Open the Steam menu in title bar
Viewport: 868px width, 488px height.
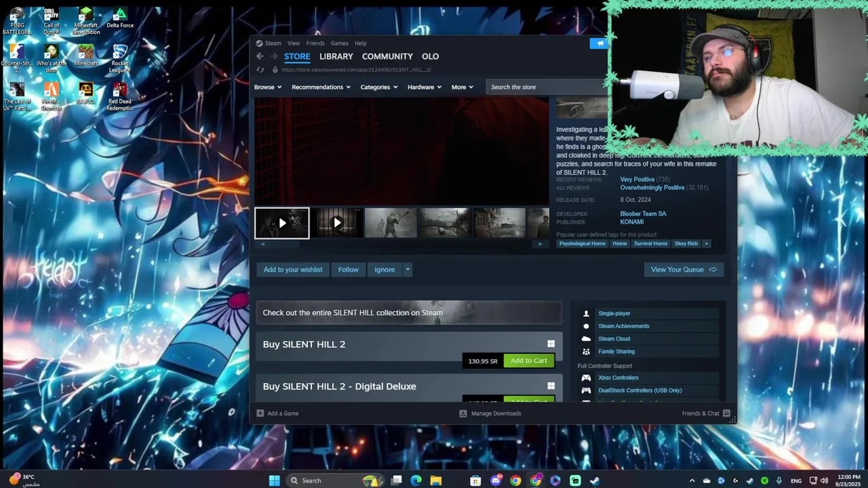coord(273,43)
